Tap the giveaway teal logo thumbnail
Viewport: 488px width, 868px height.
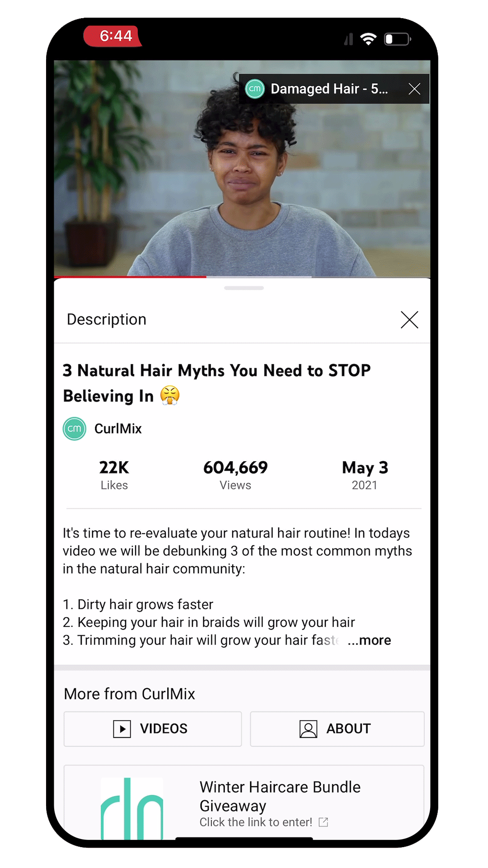pyautogui.click(x=131, y=808)
